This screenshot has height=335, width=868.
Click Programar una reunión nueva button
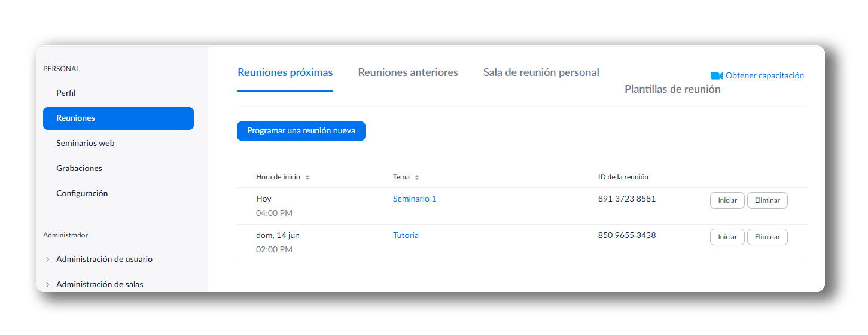301,131
